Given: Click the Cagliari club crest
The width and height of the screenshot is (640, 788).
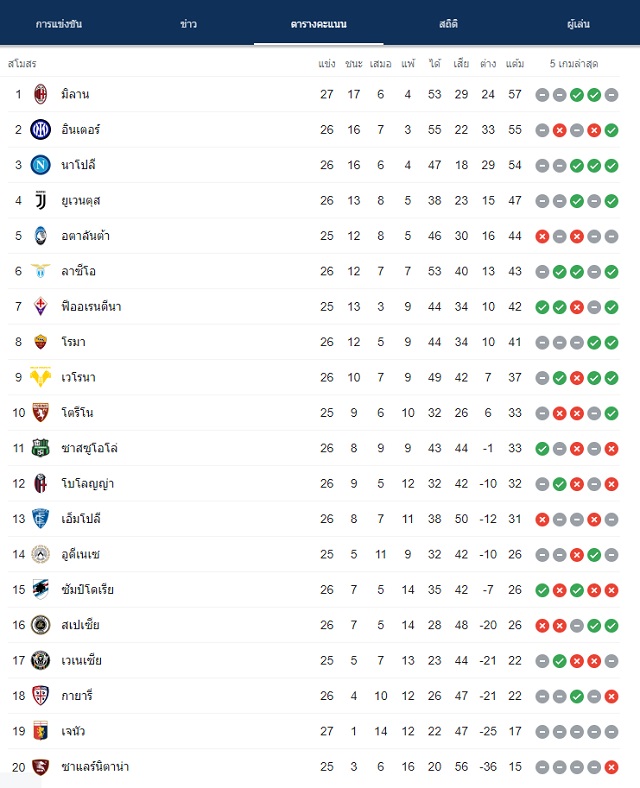Looking at the screenshot, I should (41, 696).
